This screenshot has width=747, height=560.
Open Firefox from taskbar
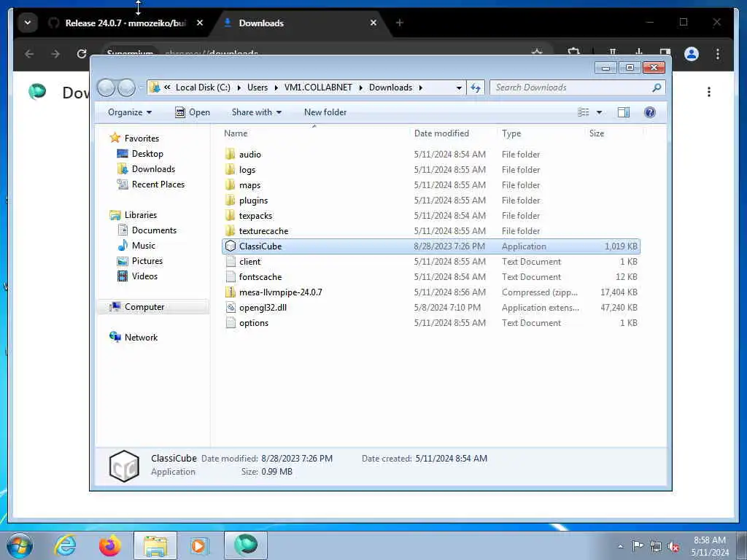[110, 545]
